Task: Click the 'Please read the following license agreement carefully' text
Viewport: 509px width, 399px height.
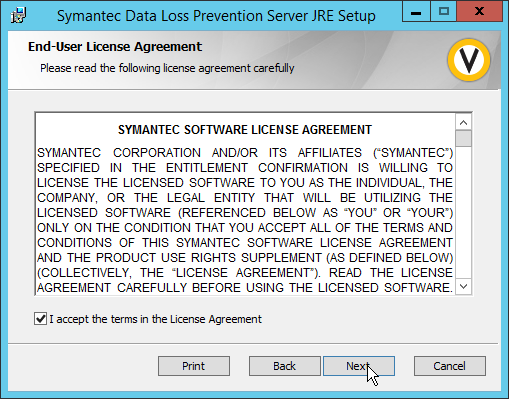Action: tap(167, 68)
